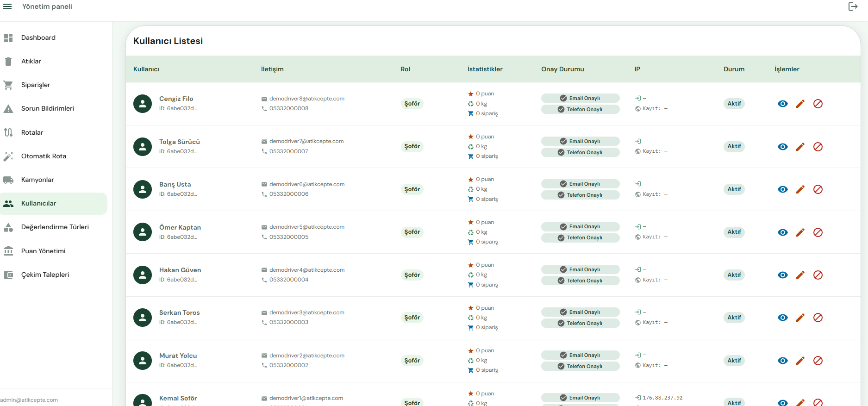The height and width of the screenshot is (406, 868).
Task: Open the hamburger menu icon
Action: point(7,6)
